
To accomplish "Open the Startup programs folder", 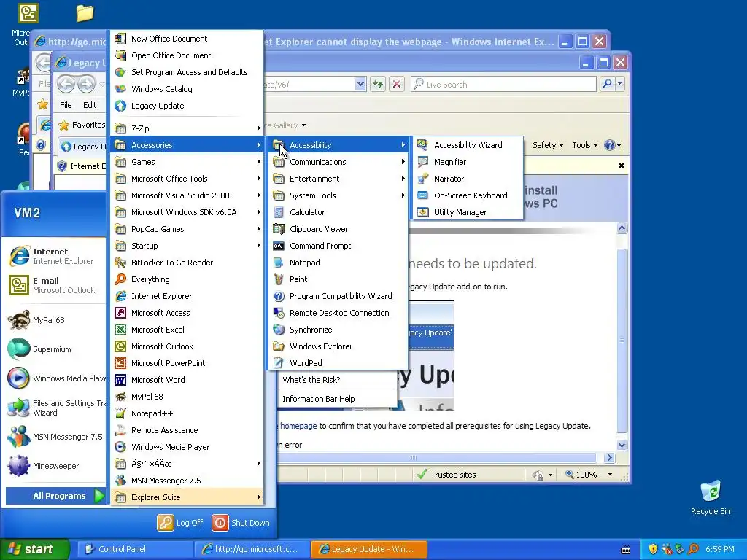I will 187,246.
